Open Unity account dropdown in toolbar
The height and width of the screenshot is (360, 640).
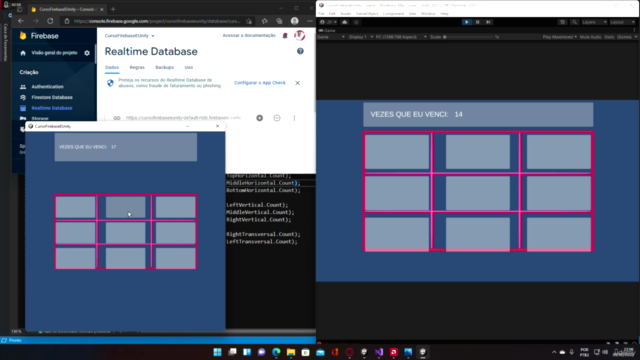pos(329,22)
